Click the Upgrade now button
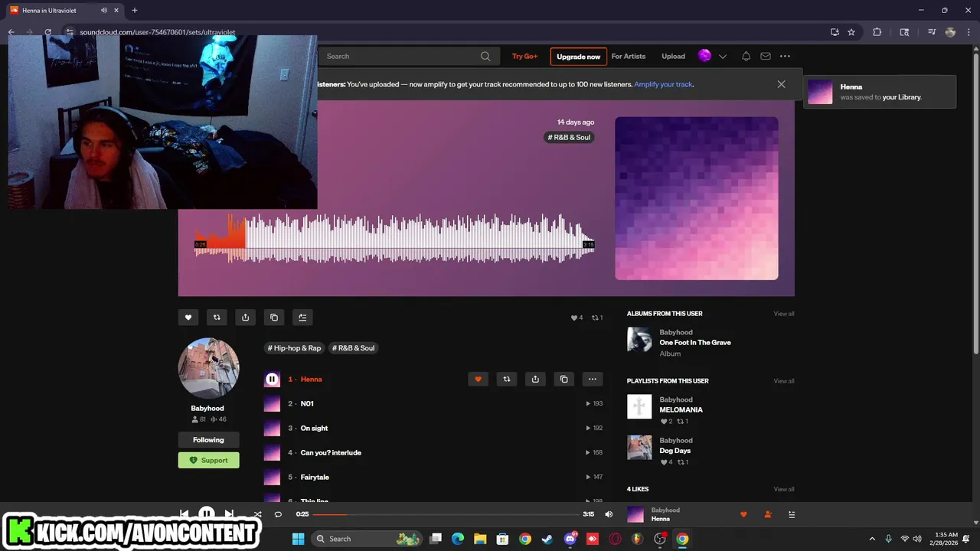Image resolution: width=980 pixels, height=551 pixels. (578, 57)
